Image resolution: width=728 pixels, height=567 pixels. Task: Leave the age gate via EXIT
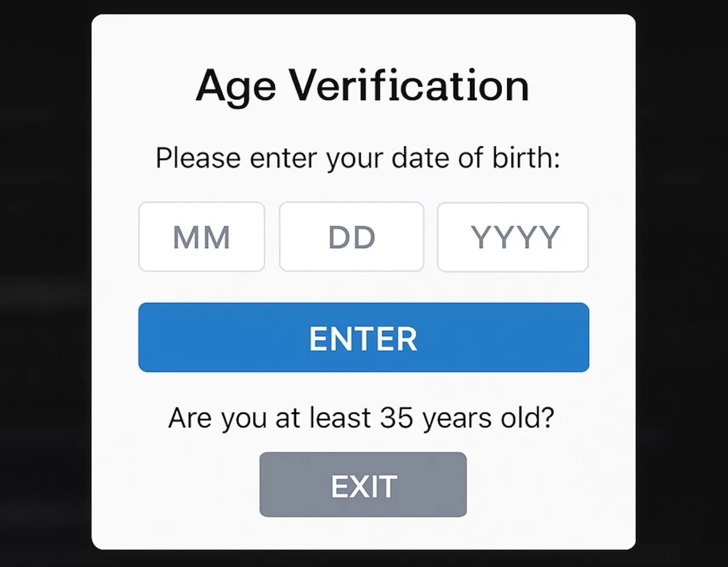pyautogui.click(x=363, y=484)
